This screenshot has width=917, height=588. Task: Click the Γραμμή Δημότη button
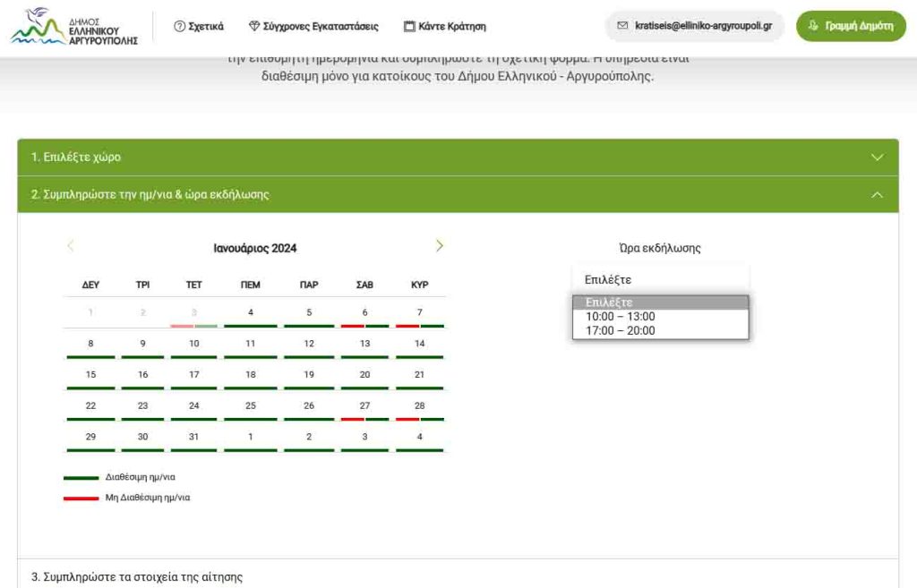(851, 26)
